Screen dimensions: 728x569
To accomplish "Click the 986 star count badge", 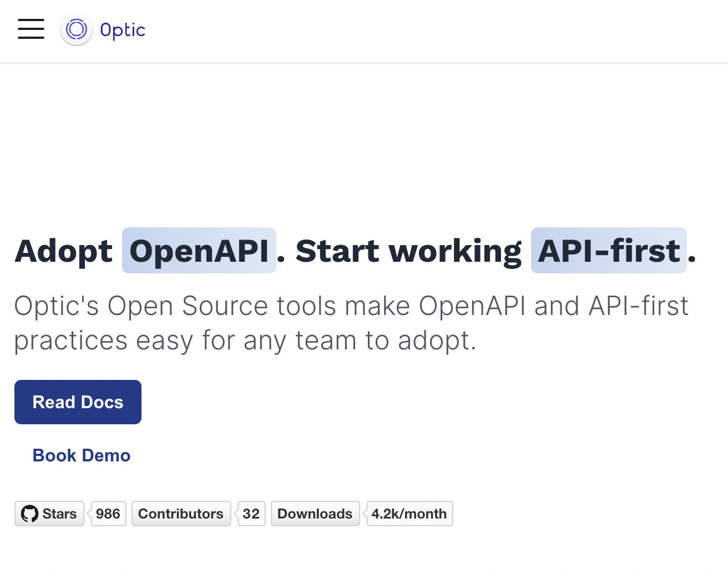I will (x=108, y=514).
